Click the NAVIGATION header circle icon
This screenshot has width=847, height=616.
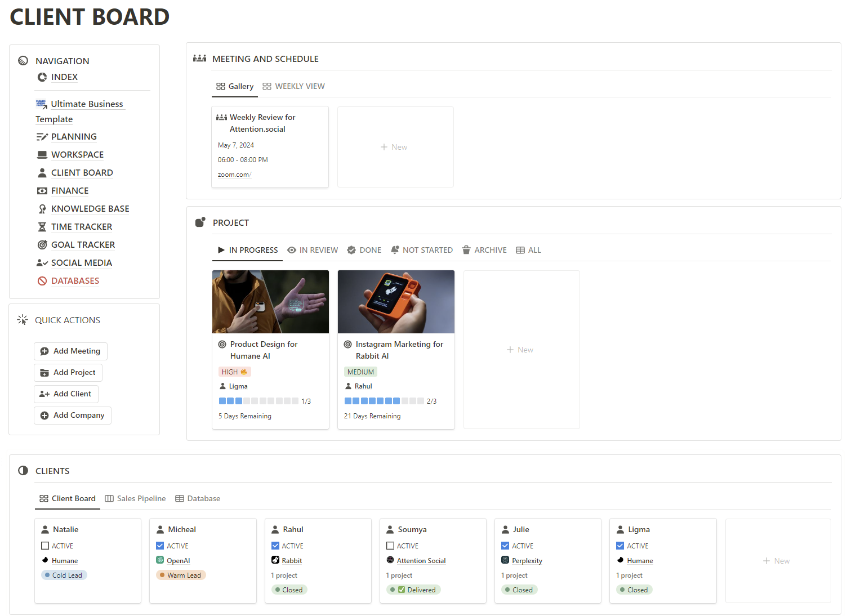(23, 61)
